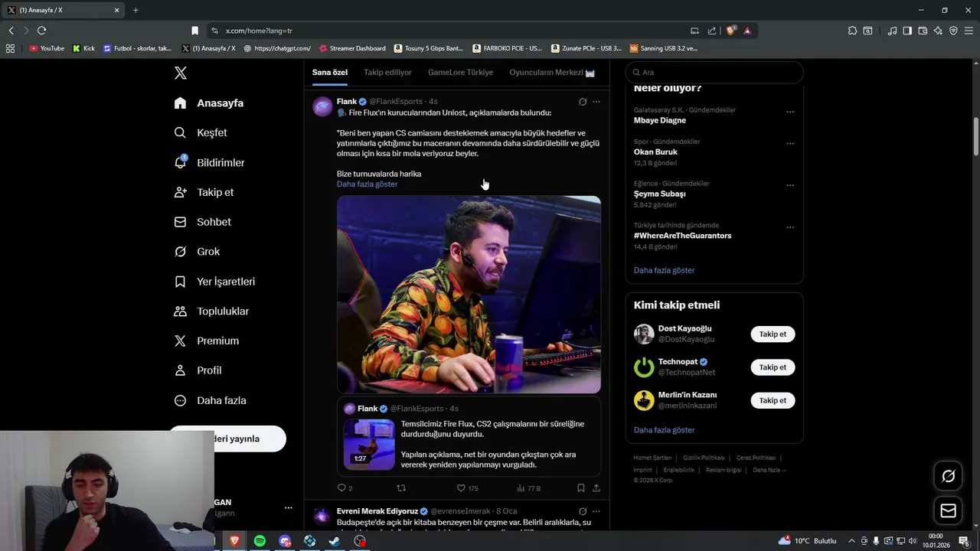Open Kick bookmark
Image resolution: width=980 pixels, height=551 pixels.
tap(84, 48)
